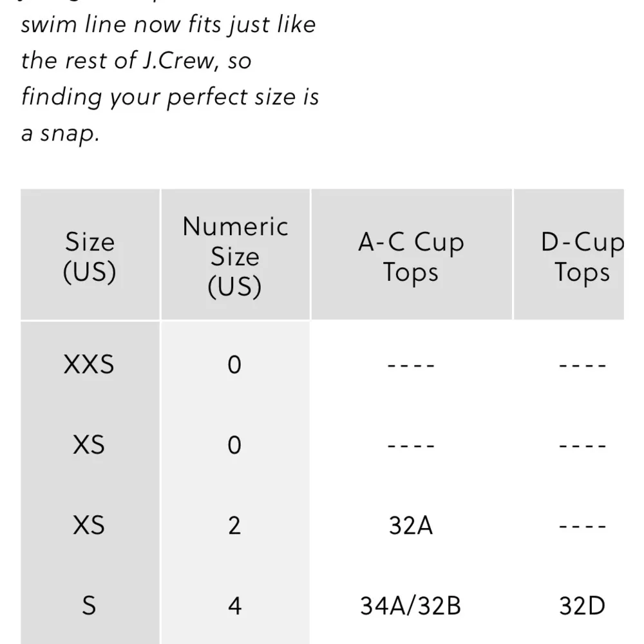Select the 32D bra size cell
The width and height of the screenshot is (644, 644).
click(x=582, y=605)
